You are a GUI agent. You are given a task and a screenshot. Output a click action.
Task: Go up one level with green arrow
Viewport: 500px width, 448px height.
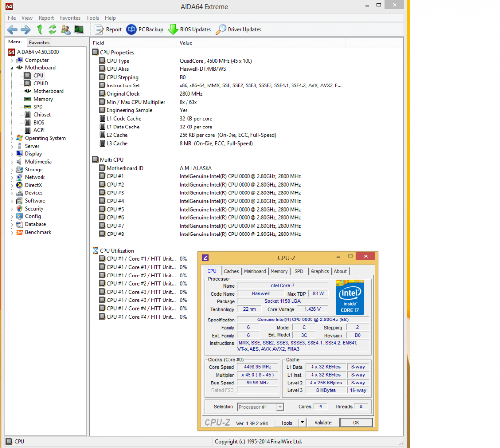(40, 30)
